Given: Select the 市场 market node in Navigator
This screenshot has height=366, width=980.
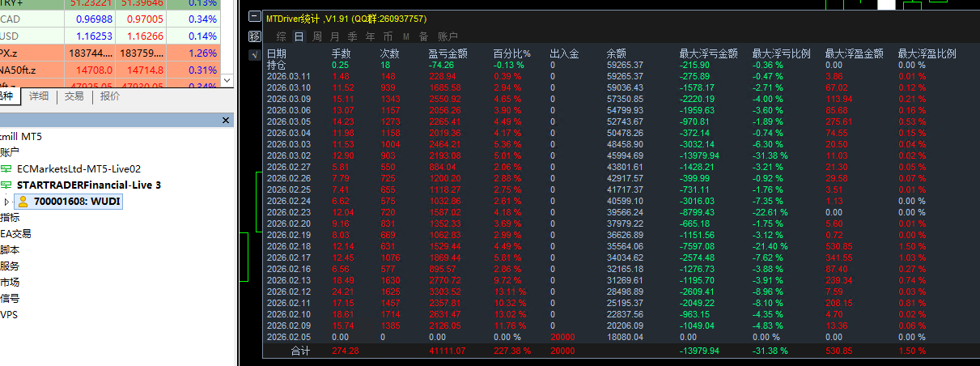Looking at the screenshot, I should (x=10, y=282).
